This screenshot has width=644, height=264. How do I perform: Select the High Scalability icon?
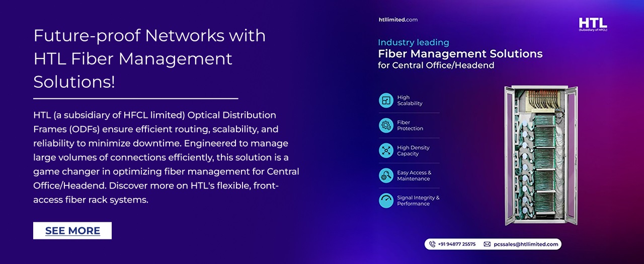[x=386, y=100]
